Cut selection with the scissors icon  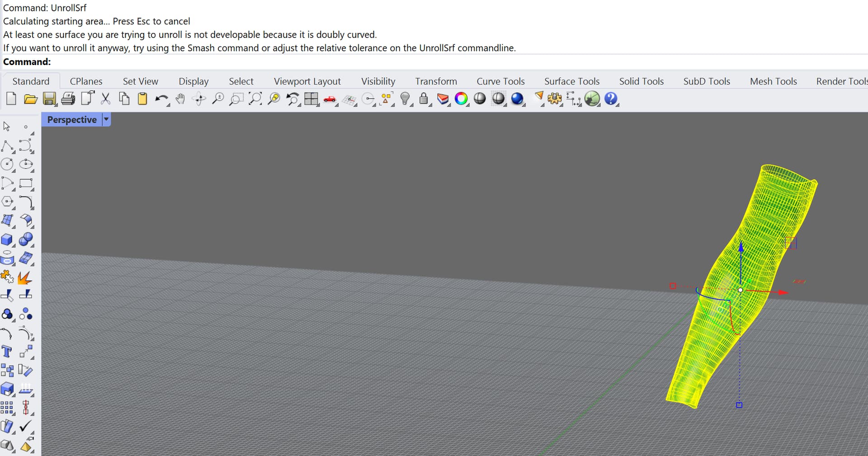pyautogui.click(x=105, y=99)
